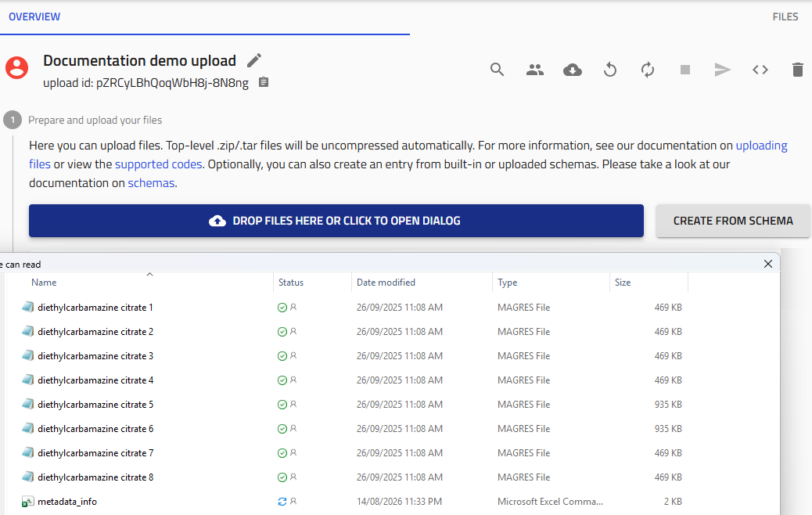Click shared person icon of citrate 4
The width and height of the screenshot is (812, 515).
293,380
